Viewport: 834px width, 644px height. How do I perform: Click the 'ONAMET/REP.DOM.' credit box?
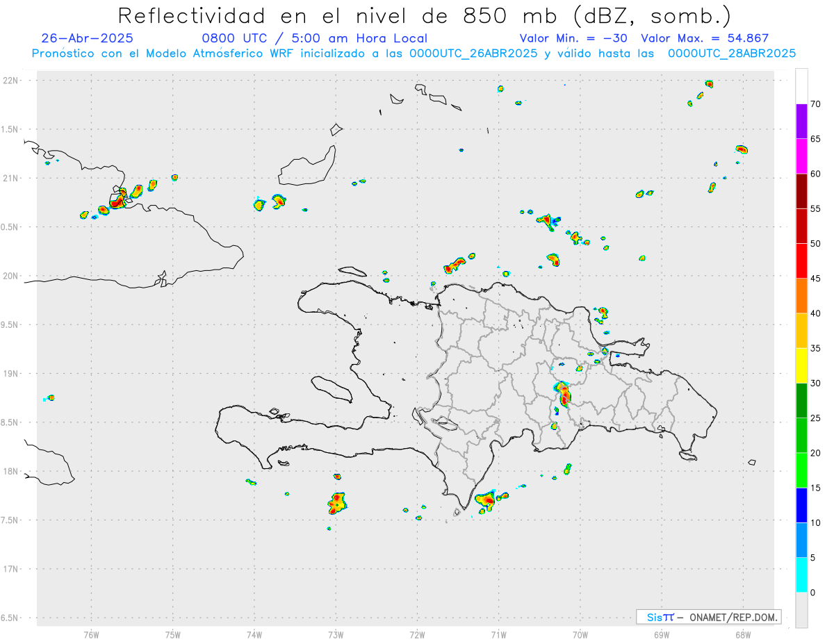[708, 617]
